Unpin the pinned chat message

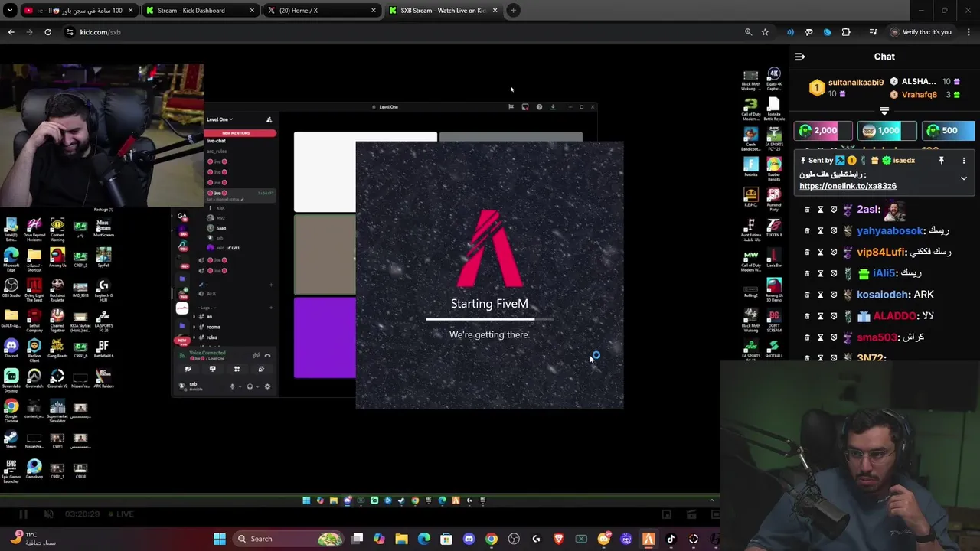[942, 161]
